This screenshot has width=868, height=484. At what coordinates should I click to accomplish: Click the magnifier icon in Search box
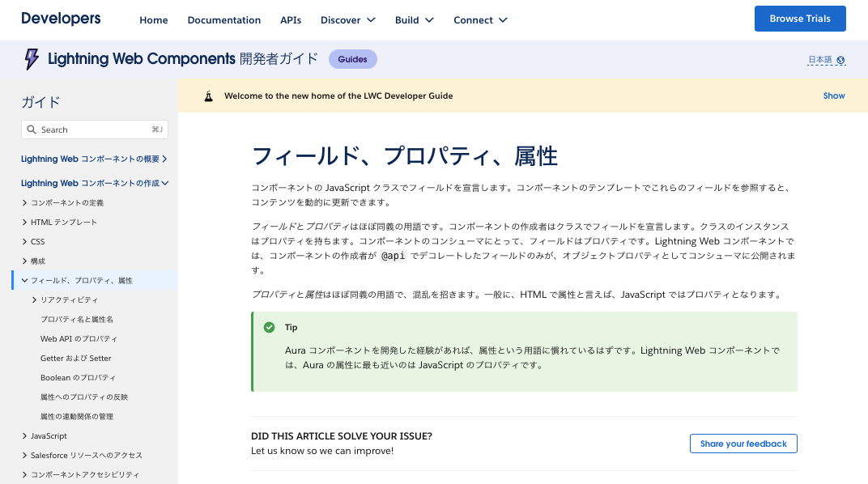pyautogui.click(x=32, y=129)
